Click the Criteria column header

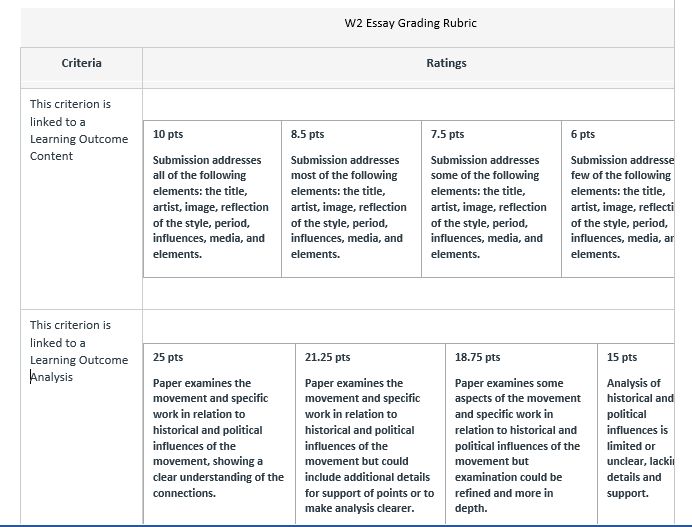(81, 63)
